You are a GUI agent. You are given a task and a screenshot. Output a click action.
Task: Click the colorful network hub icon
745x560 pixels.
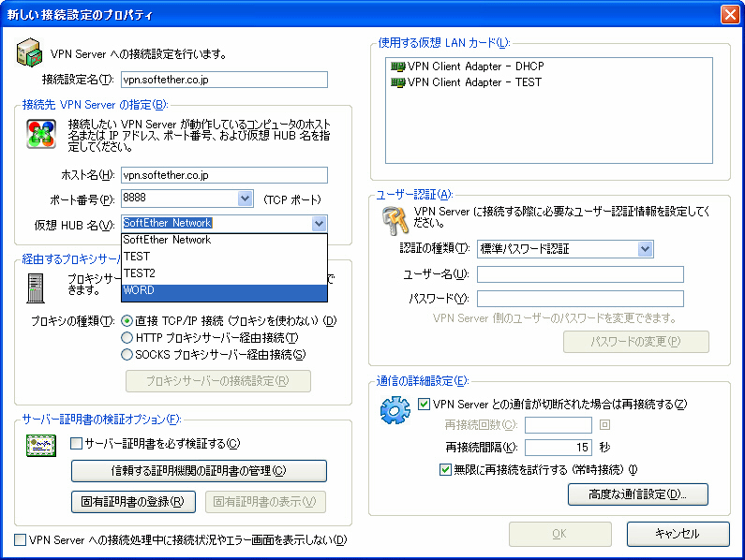coord(41,134)
